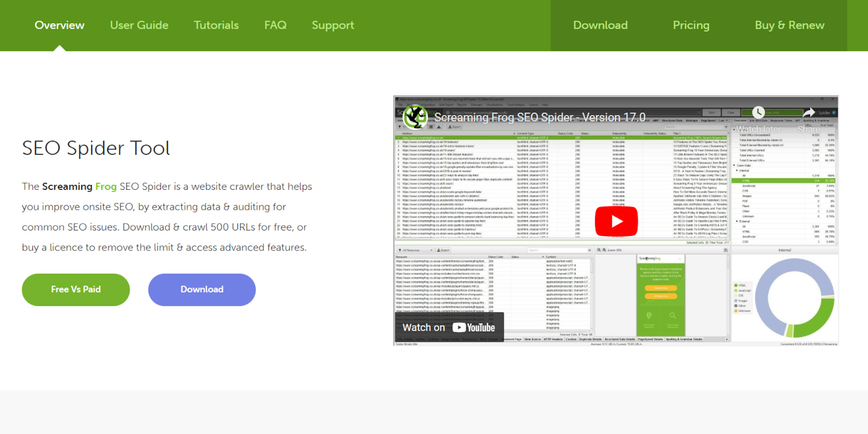Click the bold Screaming Frog text in paragraph
868x434 pixels.
coord(79,187)
